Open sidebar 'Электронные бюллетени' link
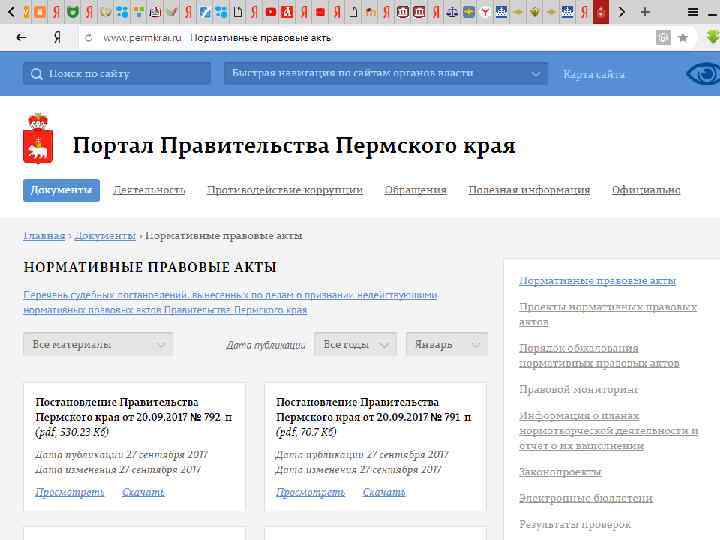The width and height of the screenshot is (720, 540). click(586, 498)
